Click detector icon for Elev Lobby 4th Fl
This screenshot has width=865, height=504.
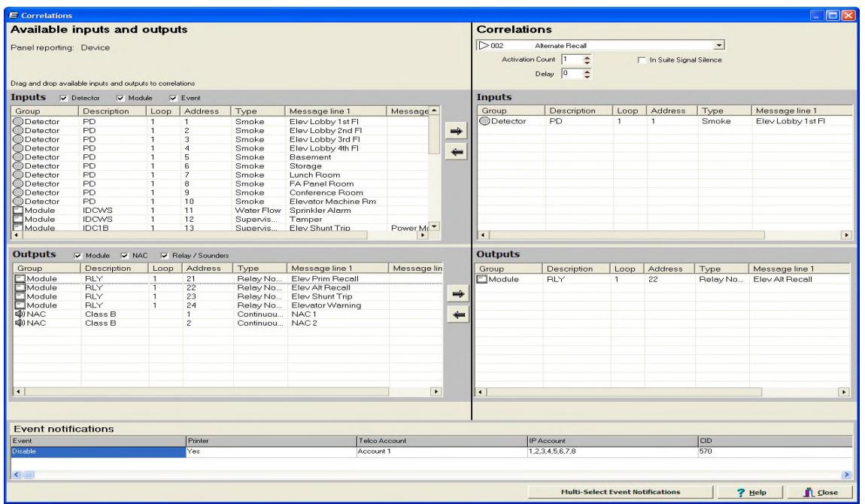click(x=18, y=148)
